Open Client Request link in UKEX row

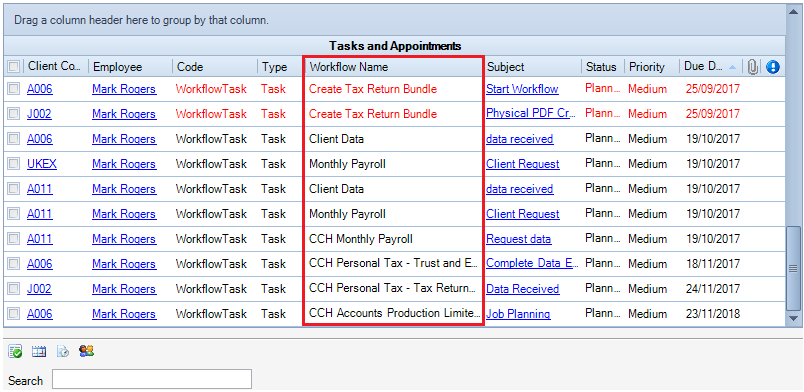click(522, 164)
